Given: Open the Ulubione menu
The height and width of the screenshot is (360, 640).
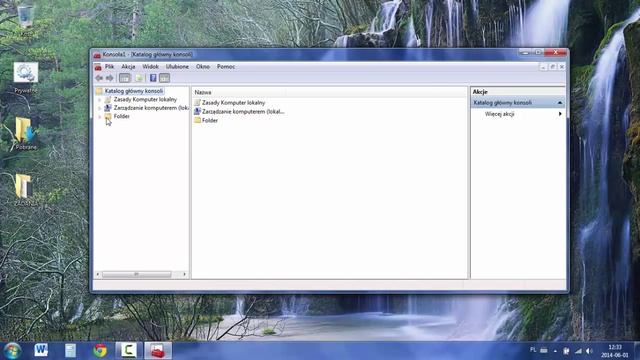Looking at the screenshot, I should pyautogui.click(x=177, y=67).
